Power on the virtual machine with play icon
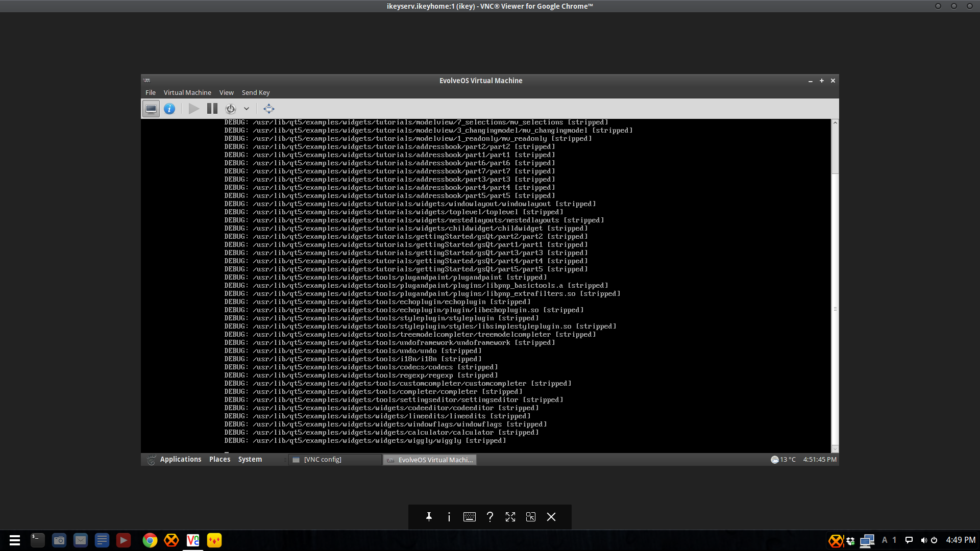The width and height of the screenshot is (980, 551). click(193, 109)
